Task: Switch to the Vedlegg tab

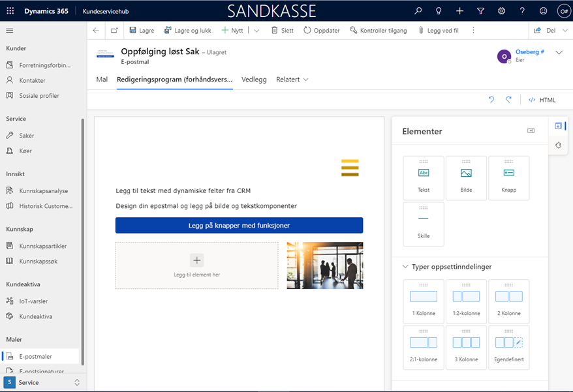Action: pyautogui.click(x=253, y=79)
